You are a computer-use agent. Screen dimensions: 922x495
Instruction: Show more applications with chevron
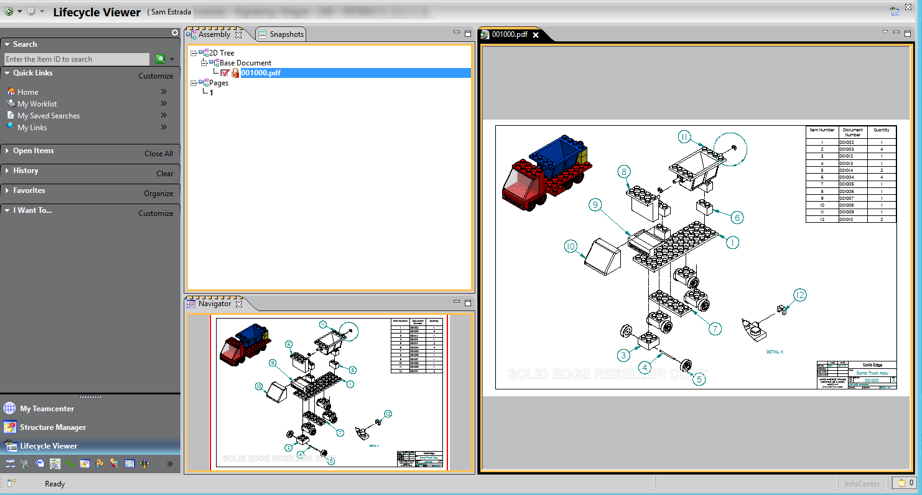pos(169,464)
